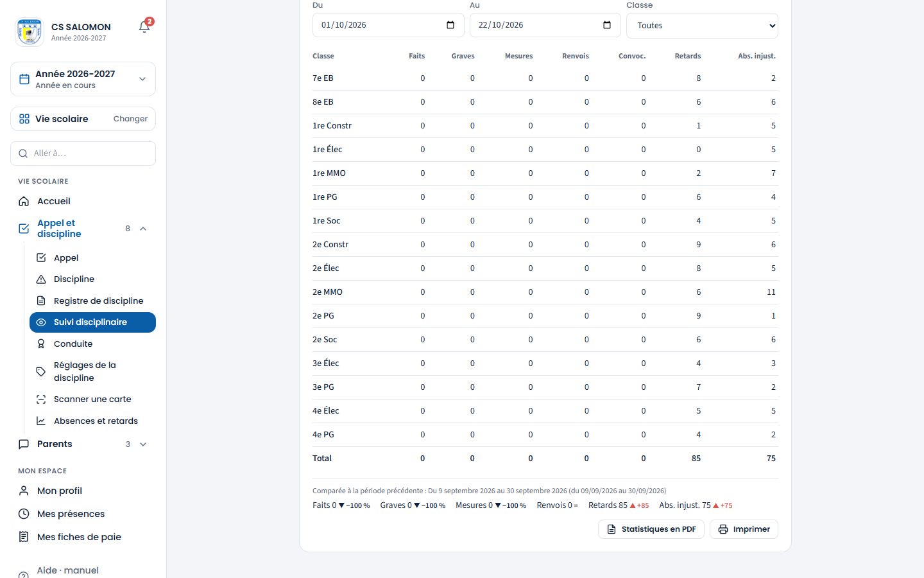Click the Mes fiches de paie receipt icon
The width and height of the screenshot is (924, 578).
click(24, 537)
